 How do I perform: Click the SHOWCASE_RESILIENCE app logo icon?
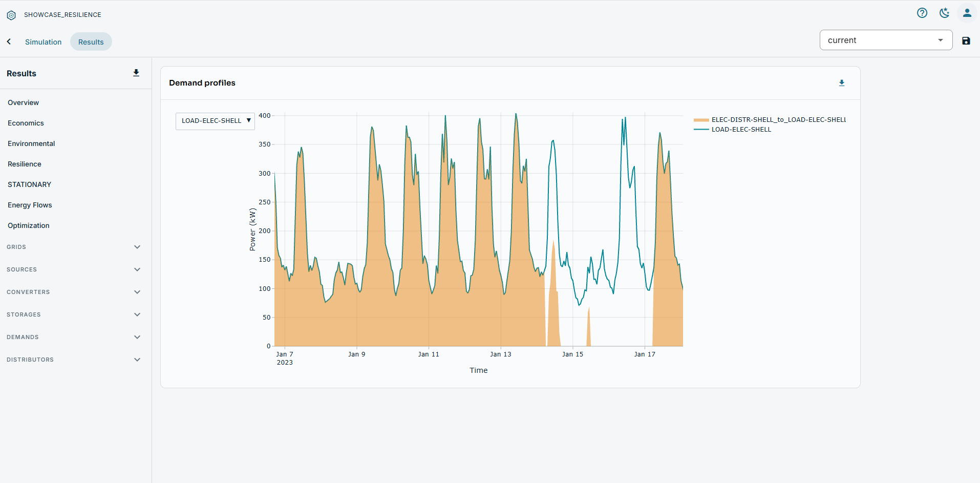pyautogui.click(x=11, y=15)
